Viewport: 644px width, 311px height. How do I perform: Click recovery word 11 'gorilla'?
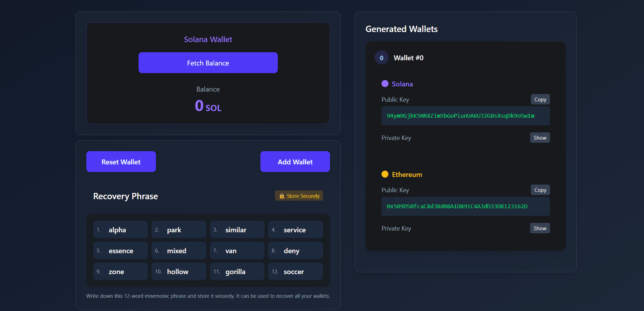[x=237, y=271]
